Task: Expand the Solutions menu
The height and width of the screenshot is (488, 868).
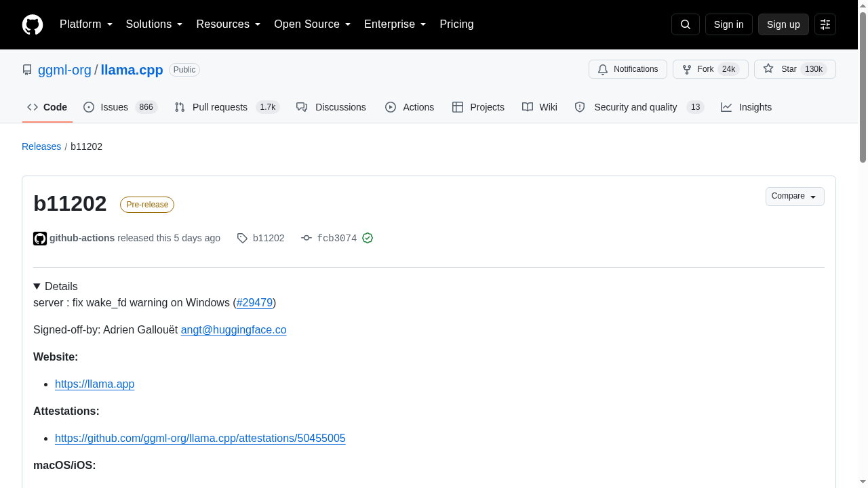Action: click(155, 24)
